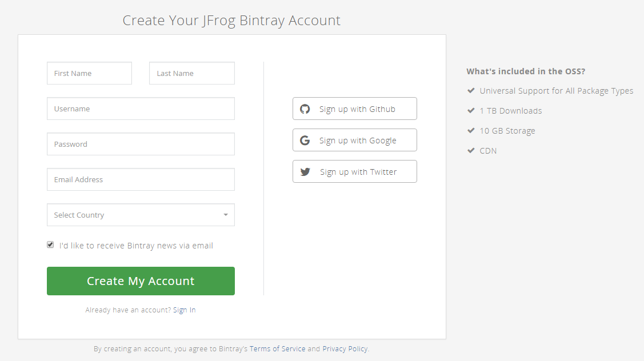Open the Terms of Service link

click(x=278, y=348)
